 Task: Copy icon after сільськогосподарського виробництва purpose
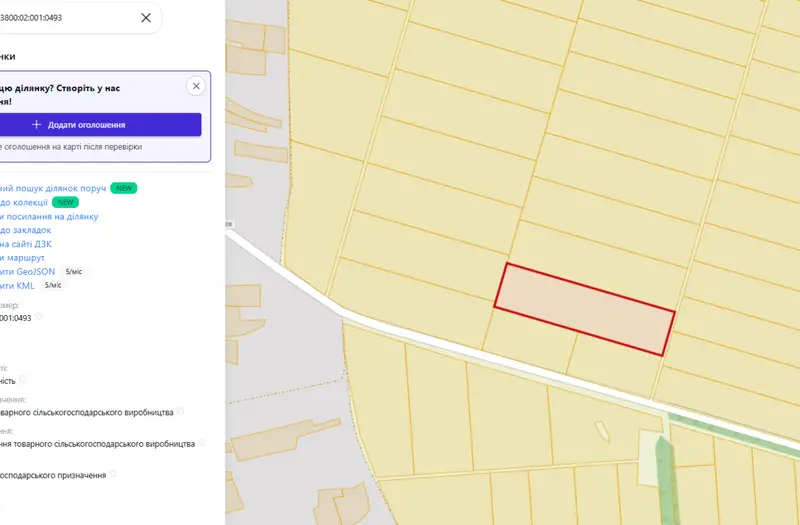tap(180, 411)
